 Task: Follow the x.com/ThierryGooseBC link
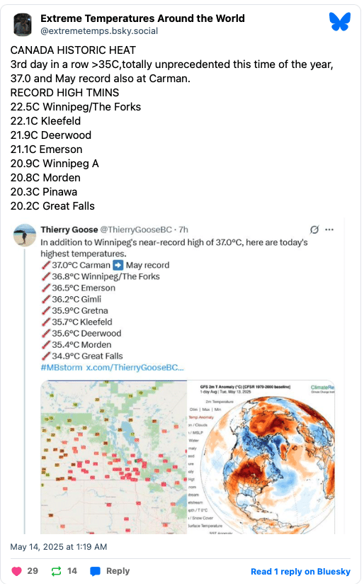(135, 368)
